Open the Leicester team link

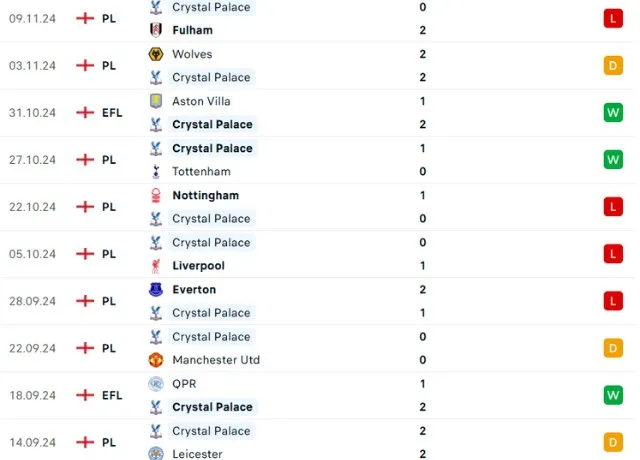click(199, 453)
